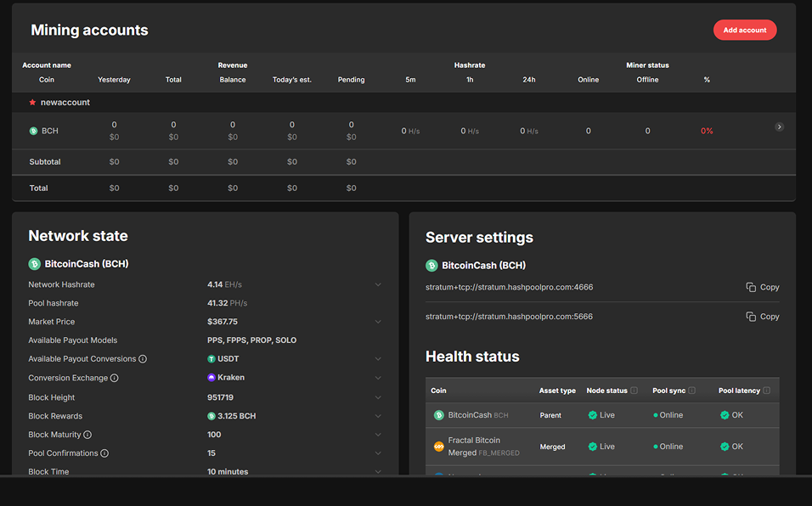Open info icon for Block Maturity
812x506 pixels.
(x=87, y=435)
